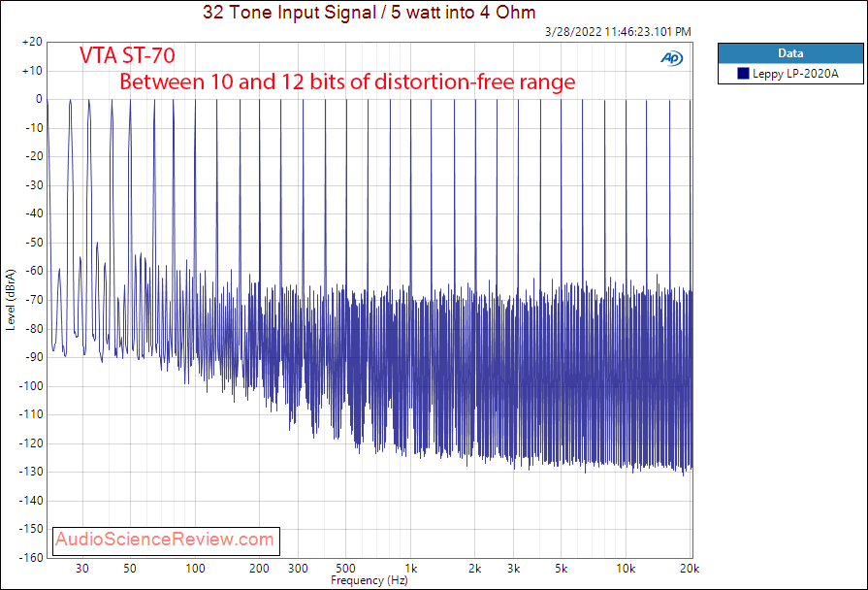
Task: Click the +10 level axis label
Action: tap(32, 71)
